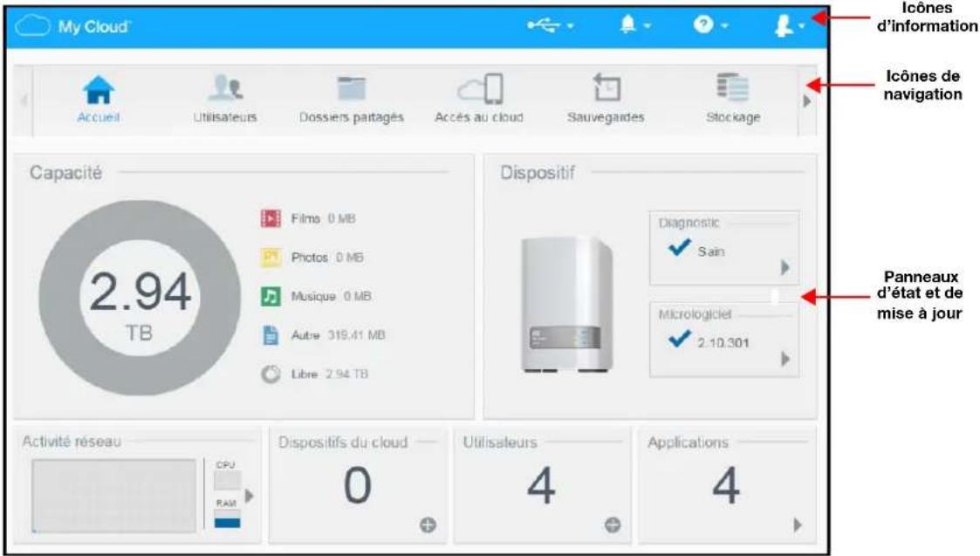Click the capacity donut chart
This screenshot has width=980, height=556.
[x=140, y=298]
